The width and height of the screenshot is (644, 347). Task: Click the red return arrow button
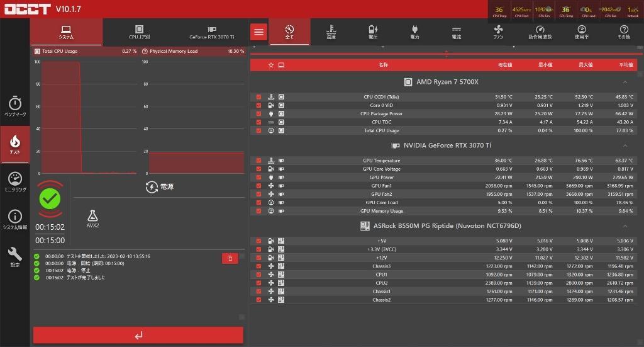tap(138, 335)
